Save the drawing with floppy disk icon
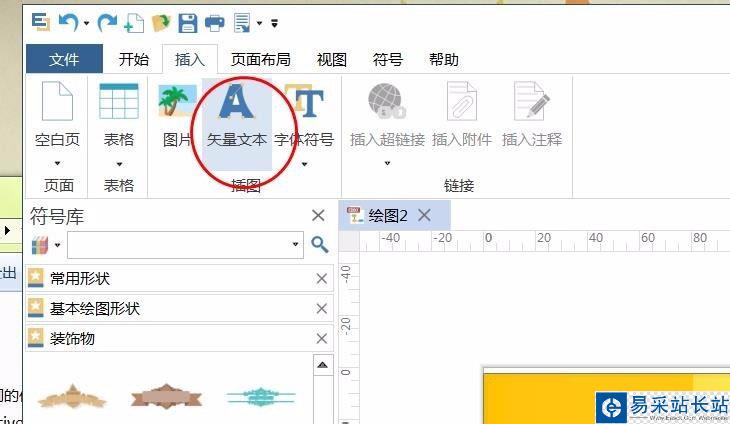Image resolution: width=730 pixels, height=424 pixels. [x=188, y=23]
